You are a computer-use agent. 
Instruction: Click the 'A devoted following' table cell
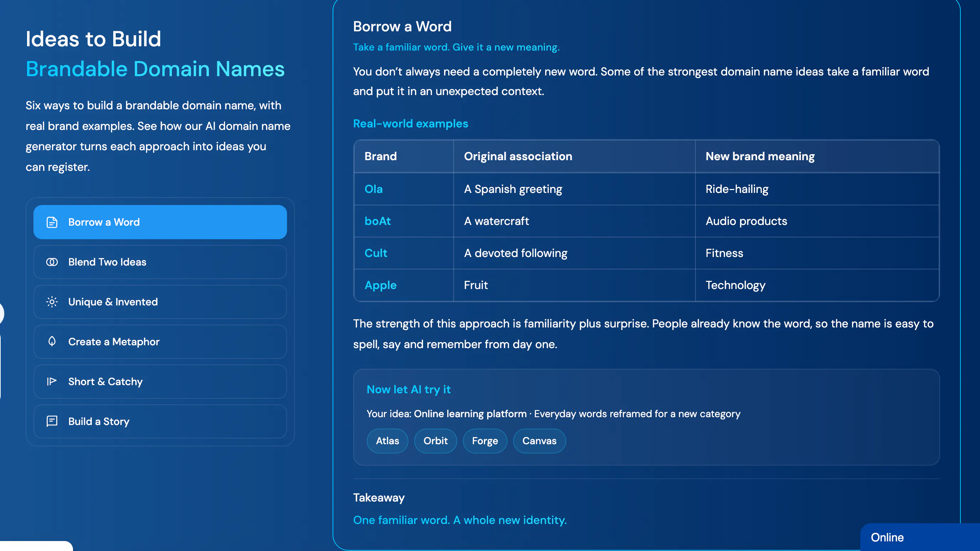(574, 253)
